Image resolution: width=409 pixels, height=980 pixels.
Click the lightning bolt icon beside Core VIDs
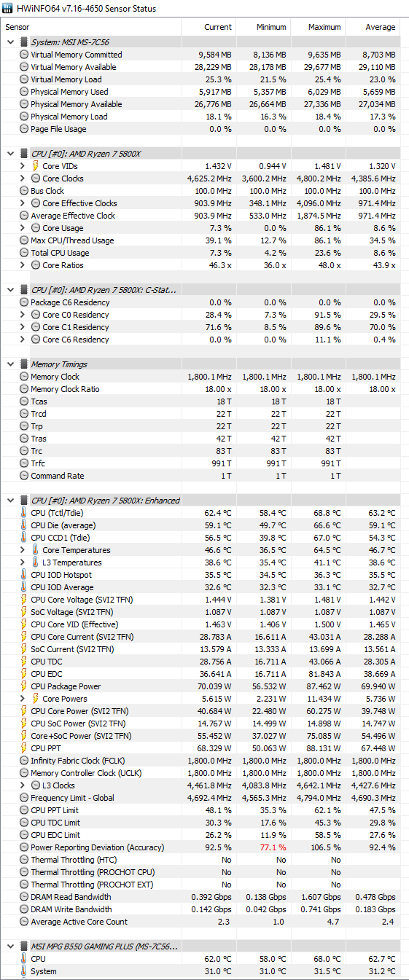click(36, 166)
